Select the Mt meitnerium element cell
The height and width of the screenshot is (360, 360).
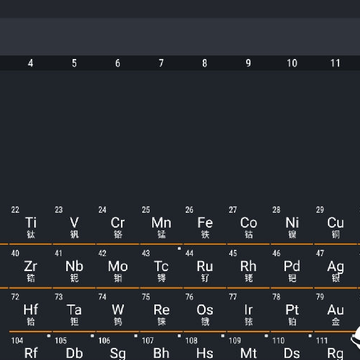(248, 347)
